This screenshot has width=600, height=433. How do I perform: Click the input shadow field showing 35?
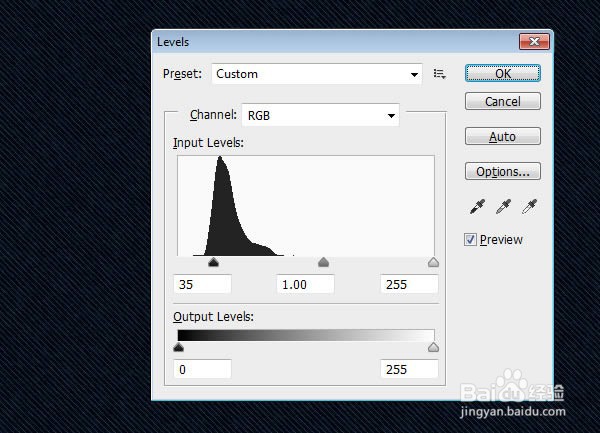point(202,284)
